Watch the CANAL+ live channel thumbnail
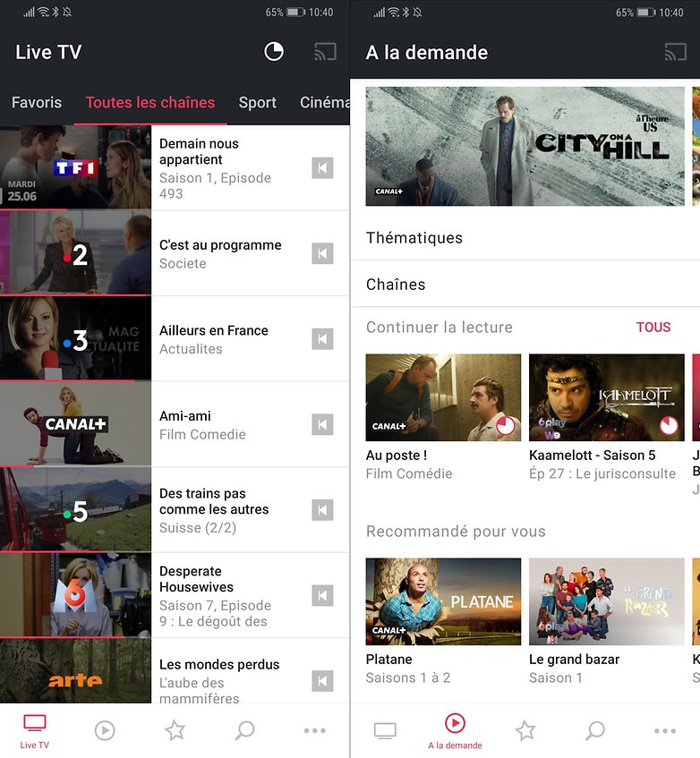Image resolution: width=700 pixels, height=758 pixels. (x=75, y=424)
